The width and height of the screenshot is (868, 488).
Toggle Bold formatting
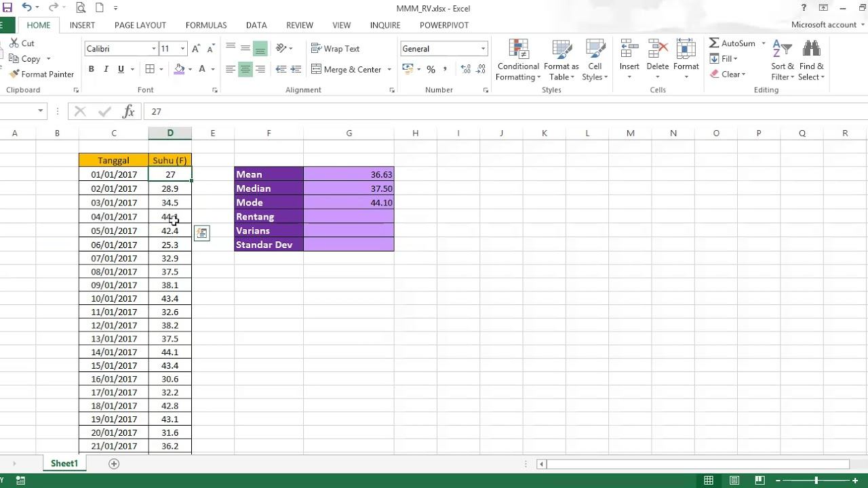(x=91, y=69)
